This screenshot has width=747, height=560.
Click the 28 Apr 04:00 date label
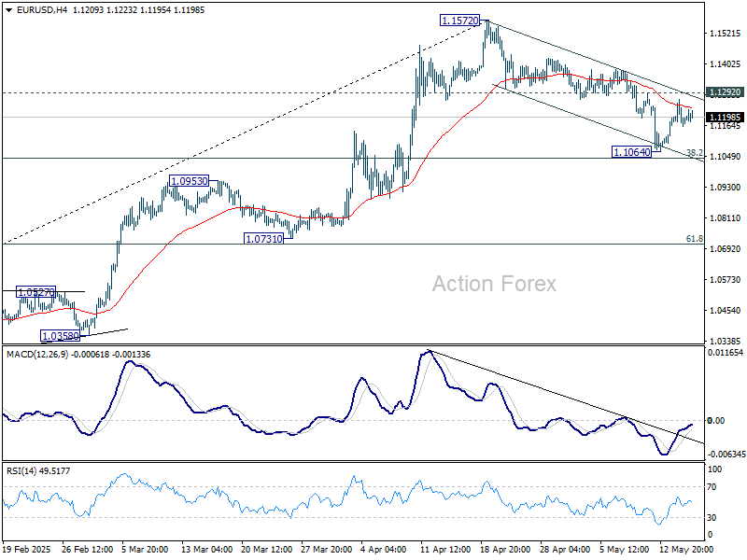pyautogui.click(x=565, y=549)
